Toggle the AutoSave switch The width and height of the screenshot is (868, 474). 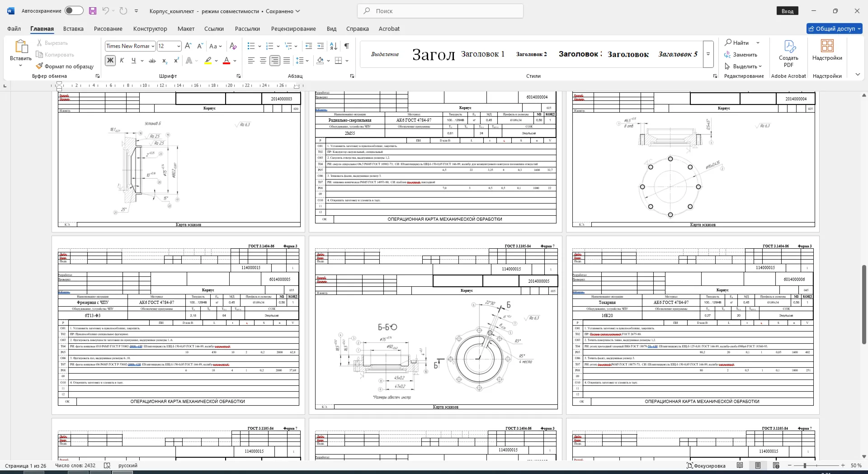coord(74,10)
